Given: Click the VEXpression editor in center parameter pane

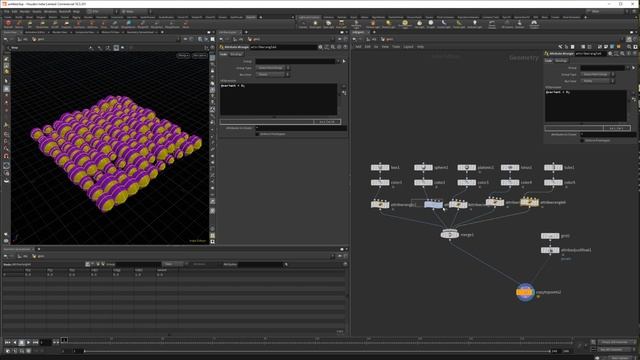Looking at the screenshot, I should point(279,99).
